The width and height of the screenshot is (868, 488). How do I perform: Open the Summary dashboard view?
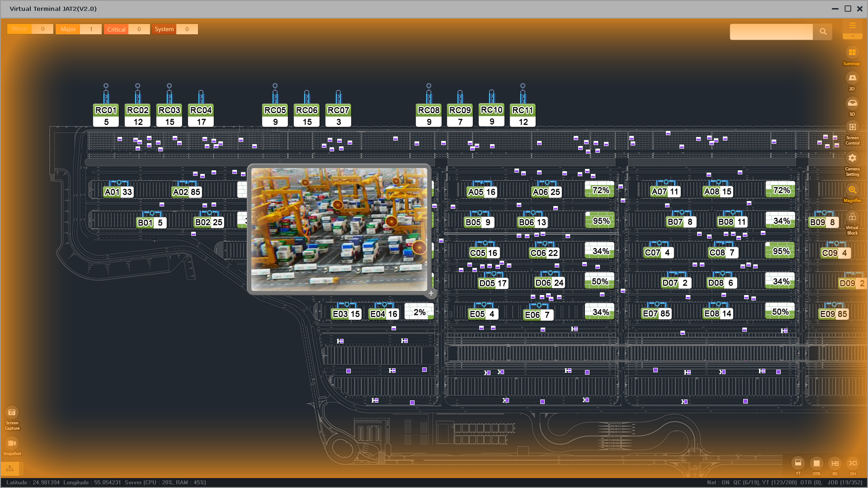point(852,53)
